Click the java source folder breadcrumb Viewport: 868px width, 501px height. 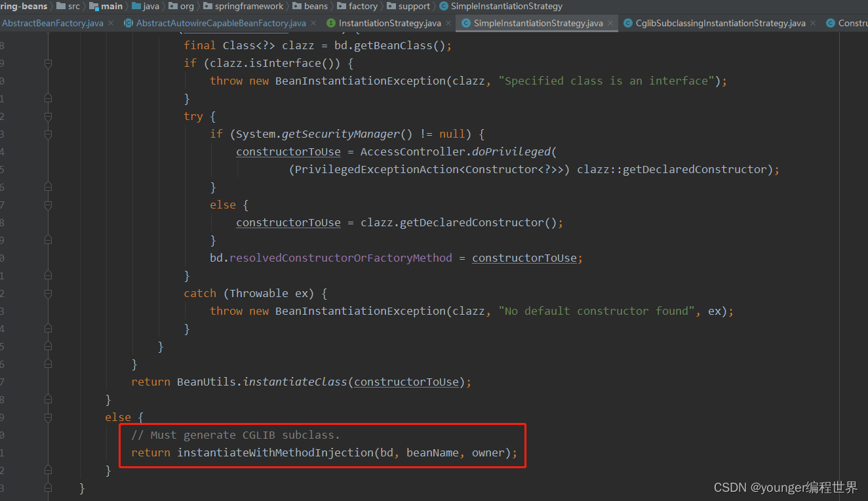tap(146, 6)
